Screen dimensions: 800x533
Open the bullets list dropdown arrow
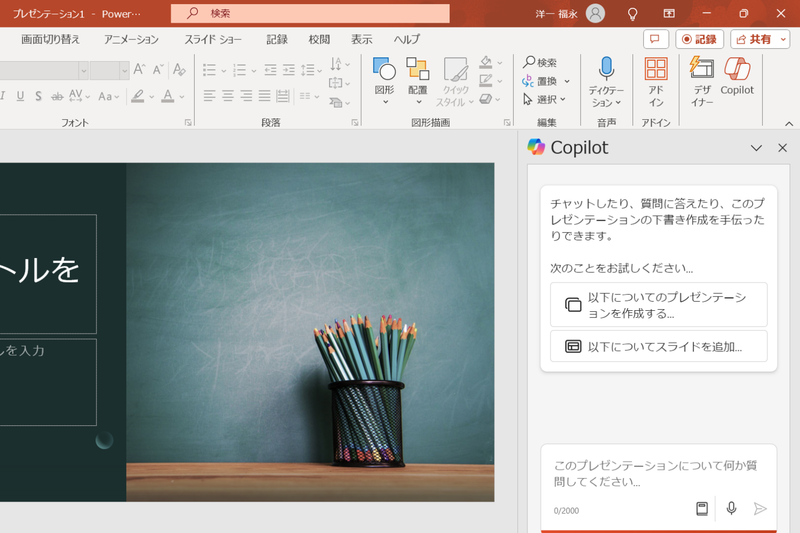[223, 70]
